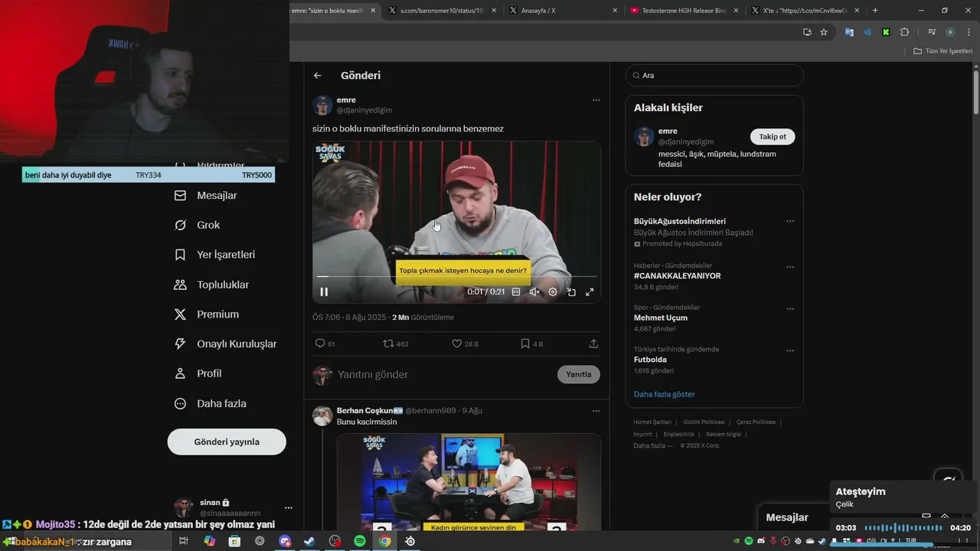Image resolution: width=980 pixels, height=551 pixels.
Task: Open Grok in the sidebar
Action: click(x=198, y=225)
